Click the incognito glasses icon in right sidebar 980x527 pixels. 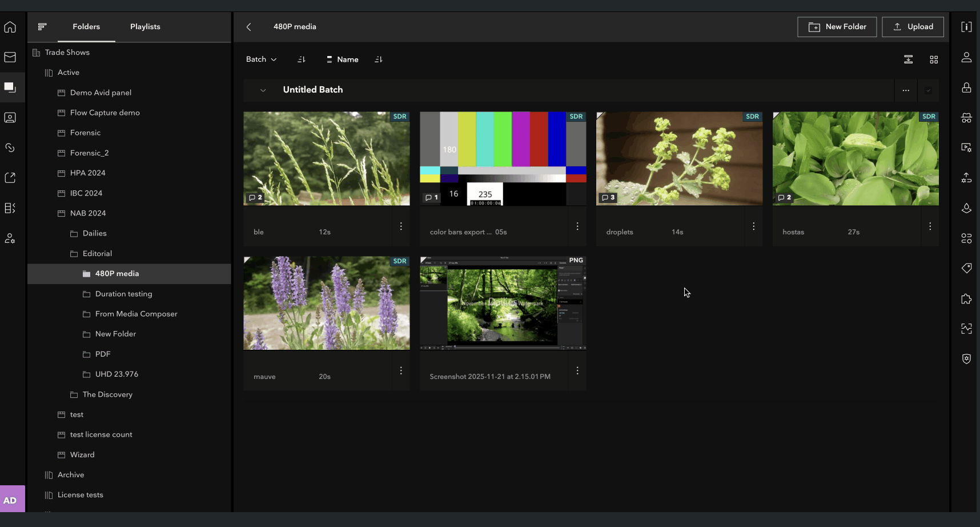coord(966,118)
